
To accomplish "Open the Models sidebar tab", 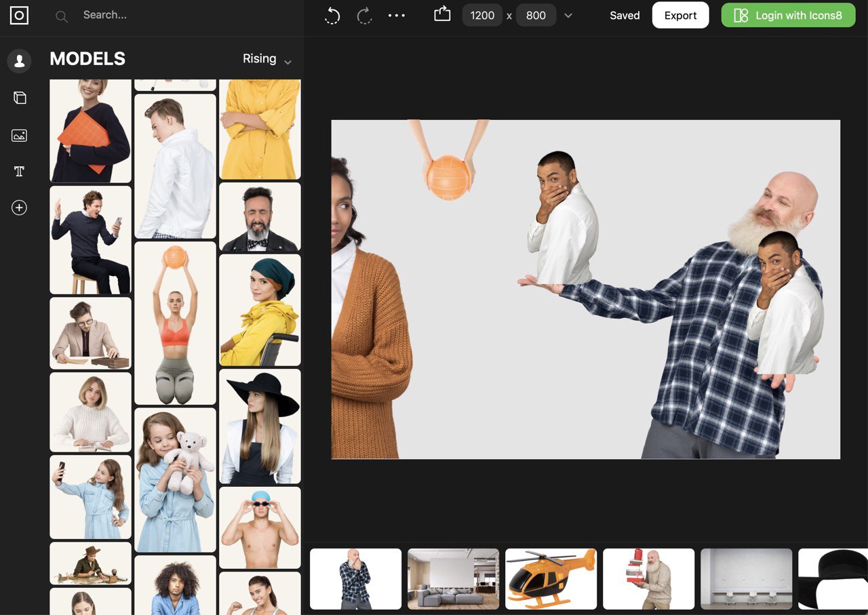I will point(20,61).
